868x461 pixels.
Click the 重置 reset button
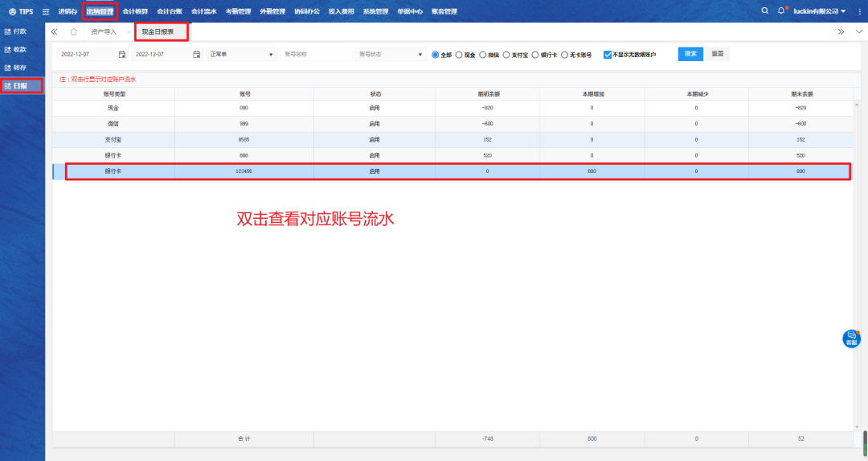[718, 54]
